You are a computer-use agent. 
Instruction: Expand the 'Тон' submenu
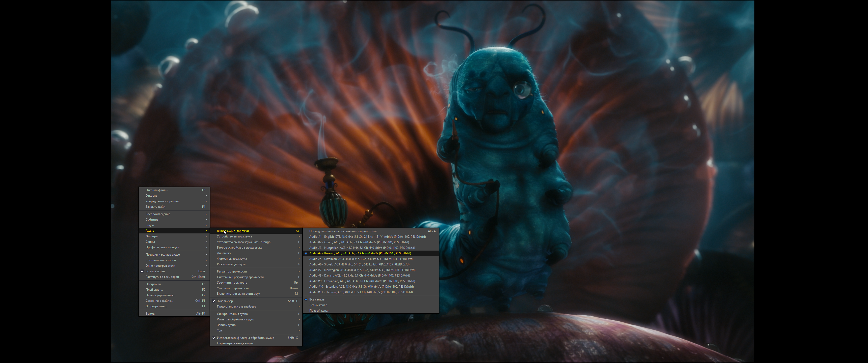[256, 330]
